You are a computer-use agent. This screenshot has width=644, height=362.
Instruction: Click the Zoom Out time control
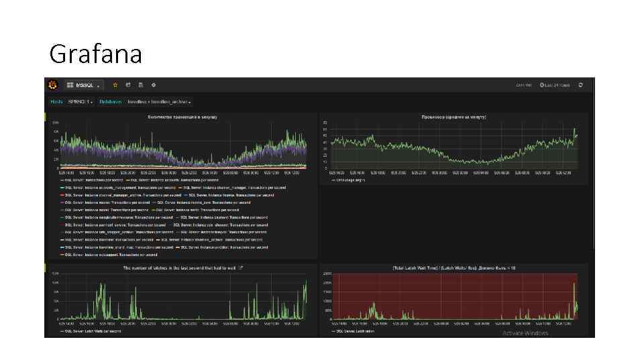524,85
